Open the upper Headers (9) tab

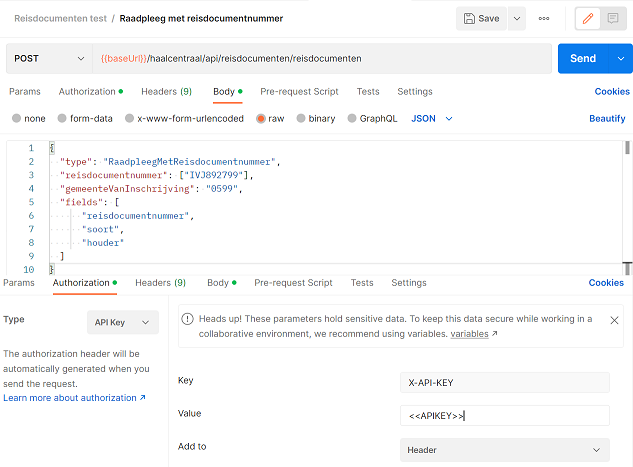166,92
